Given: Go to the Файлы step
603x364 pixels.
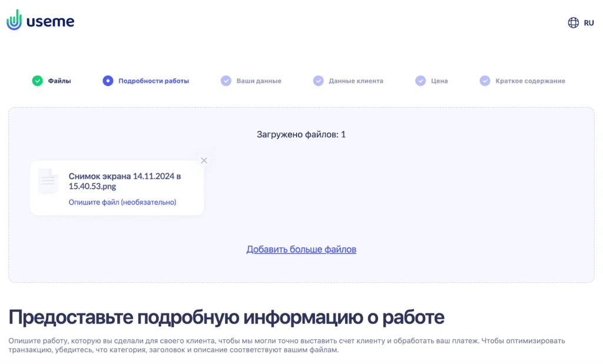Looking at the screenshot, I should 59,81.
